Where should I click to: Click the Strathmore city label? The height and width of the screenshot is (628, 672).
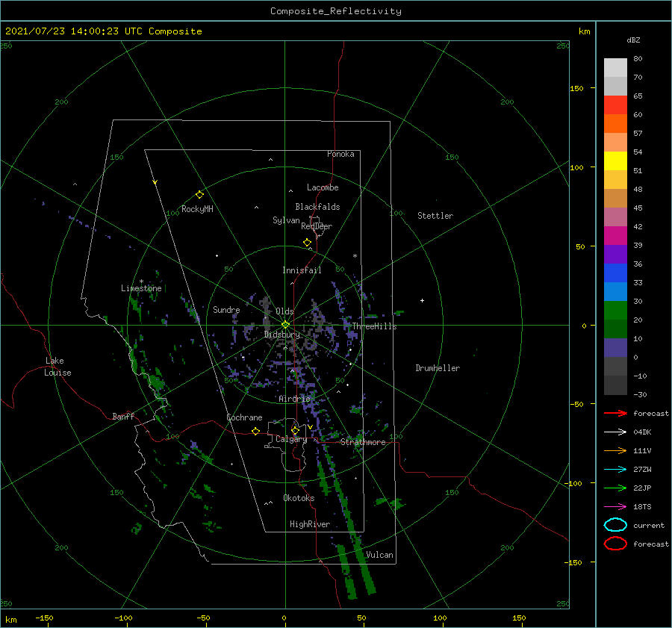point(363,442)
